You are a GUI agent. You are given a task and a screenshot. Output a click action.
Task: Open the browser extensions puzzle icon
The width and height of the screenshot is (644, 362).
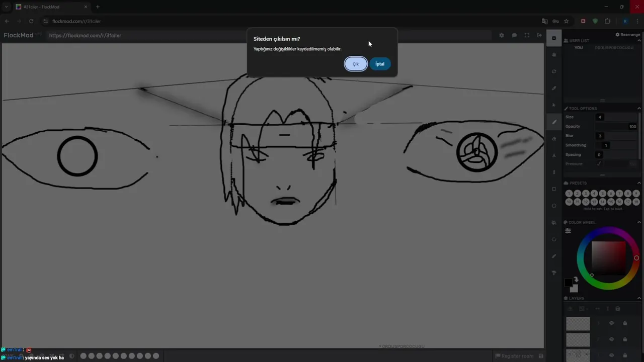coord(608,21)
